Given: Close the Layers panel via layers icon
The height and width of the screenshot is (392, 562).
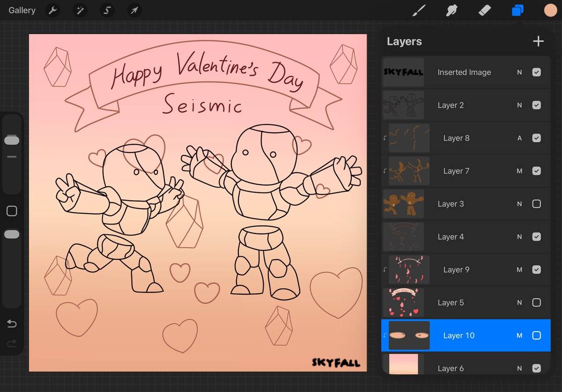Looking at the screenshot, I should (518, 10).
